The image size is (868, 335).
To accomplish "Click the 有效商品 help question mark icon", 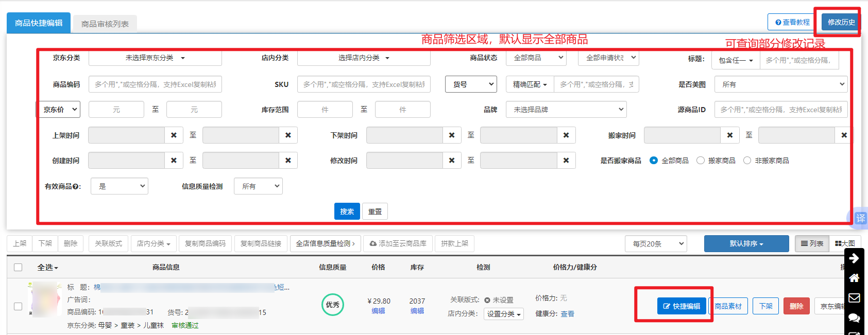I will click(x=76, y=187).
